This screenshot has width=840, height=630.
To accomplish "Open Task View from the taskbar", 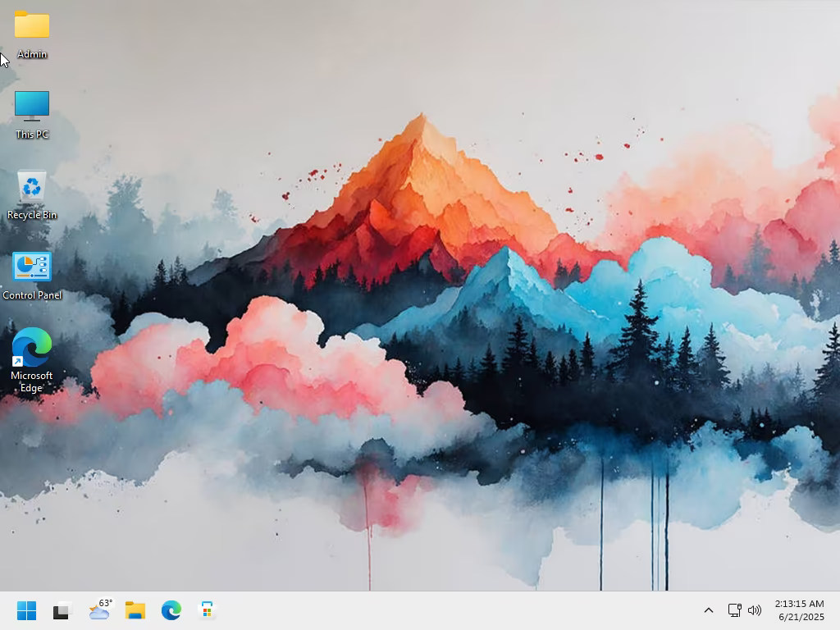I will pos(62,610).
